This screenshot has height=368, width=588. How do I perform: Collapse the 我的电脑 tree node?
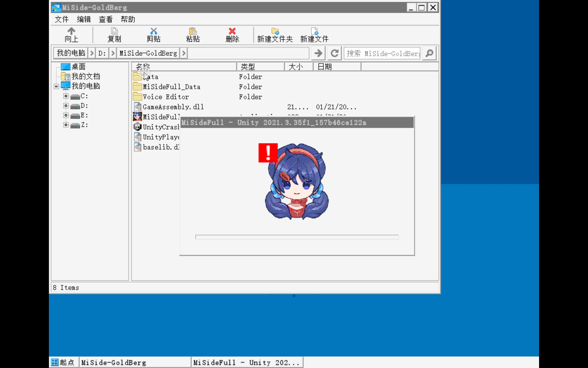pos(56,86)
